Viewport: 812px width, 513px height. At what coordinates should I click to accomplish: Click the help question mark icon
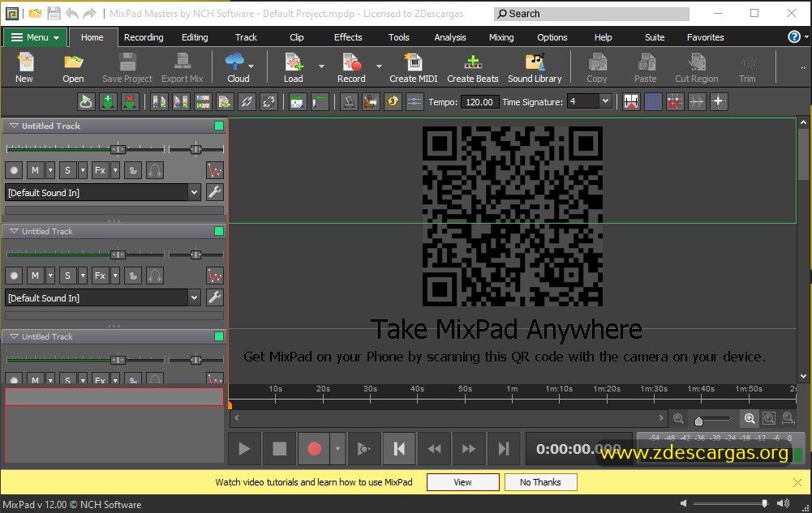click(794, 36)
